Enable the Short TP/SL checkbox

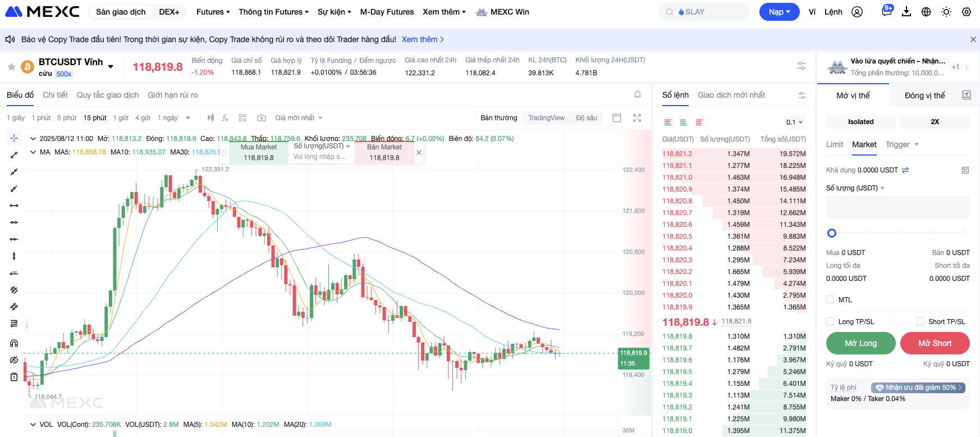(x=920, y=321)
